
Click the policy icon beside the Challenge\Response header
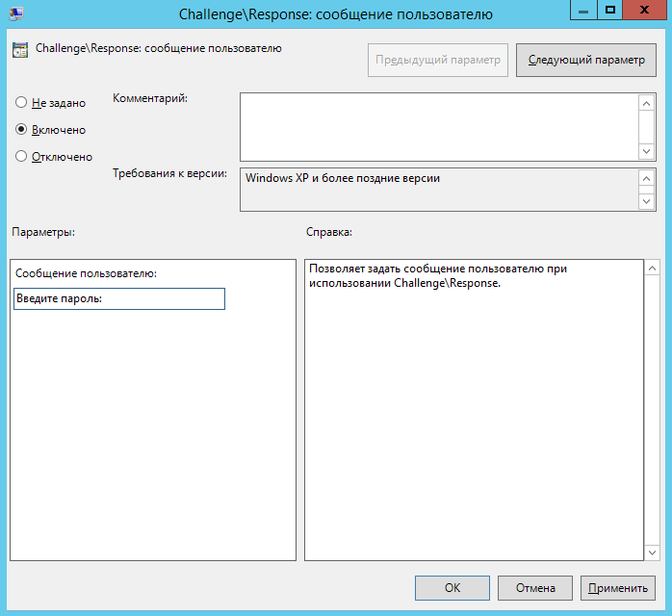click(19, 49)
